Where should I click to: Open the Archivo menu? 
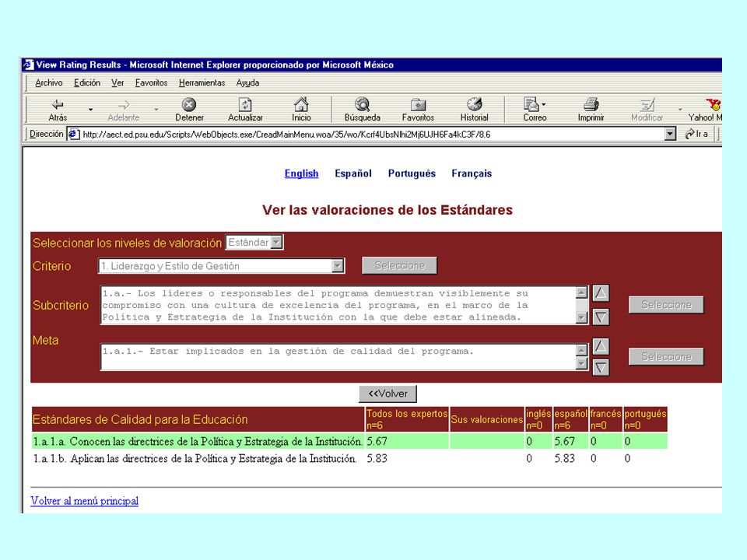48,83
